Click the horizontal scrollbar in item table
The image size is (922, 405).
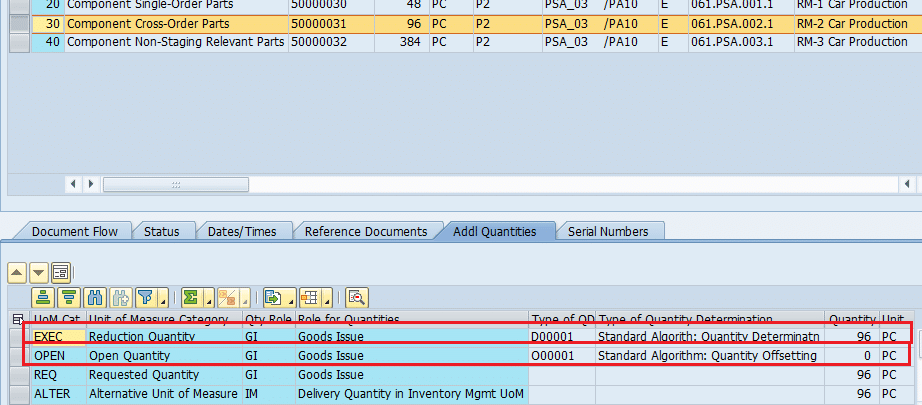tap(175, 185)
